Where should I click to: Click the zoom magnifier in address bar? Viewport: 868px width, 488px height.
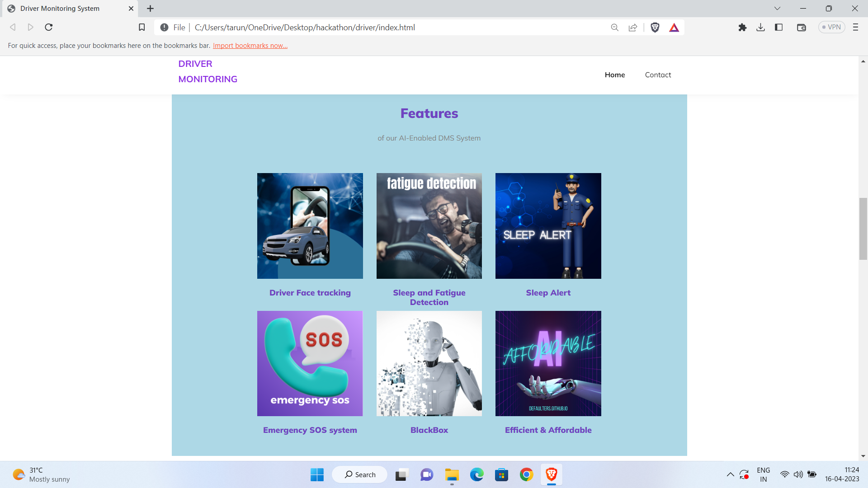coord(614,28)
